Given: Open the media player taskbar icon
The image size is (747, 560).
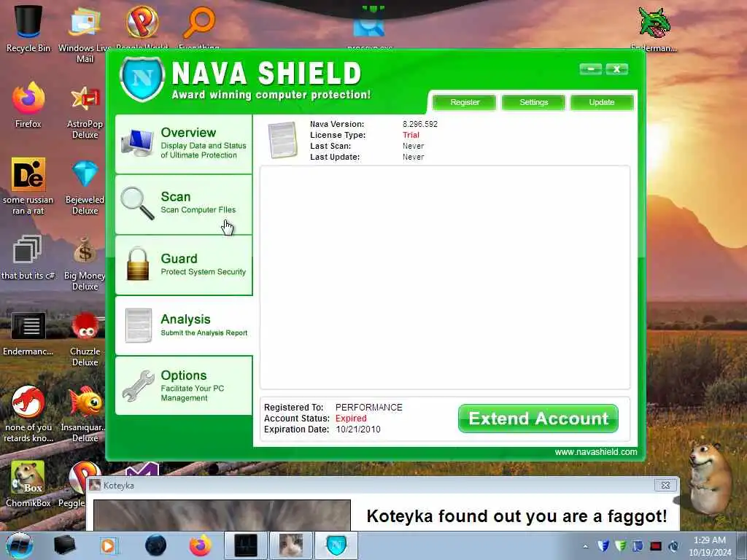Looking at the screenshot, I should click(x=108, y=545).
